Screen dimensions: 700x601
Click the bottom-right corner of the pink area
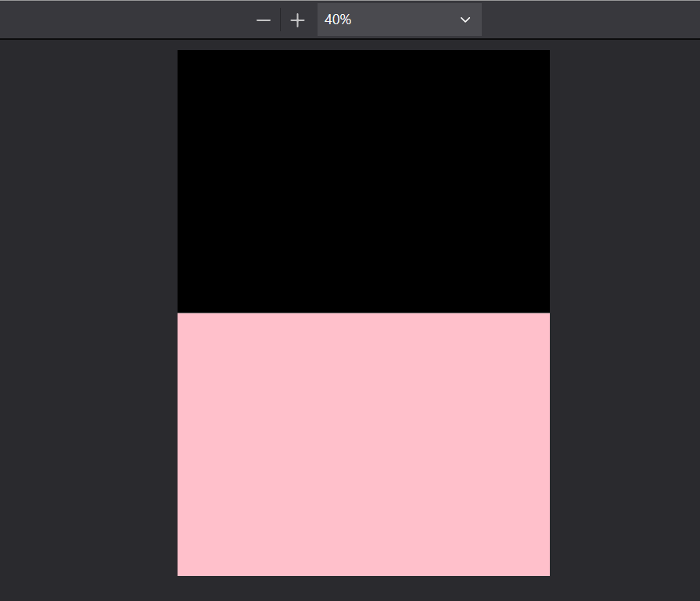pos(547,574)
